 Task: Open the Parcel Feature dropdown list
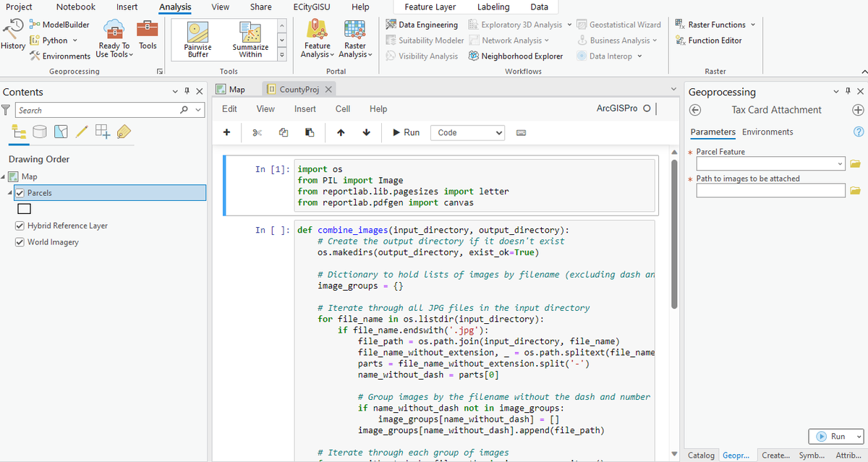(839, 164)
